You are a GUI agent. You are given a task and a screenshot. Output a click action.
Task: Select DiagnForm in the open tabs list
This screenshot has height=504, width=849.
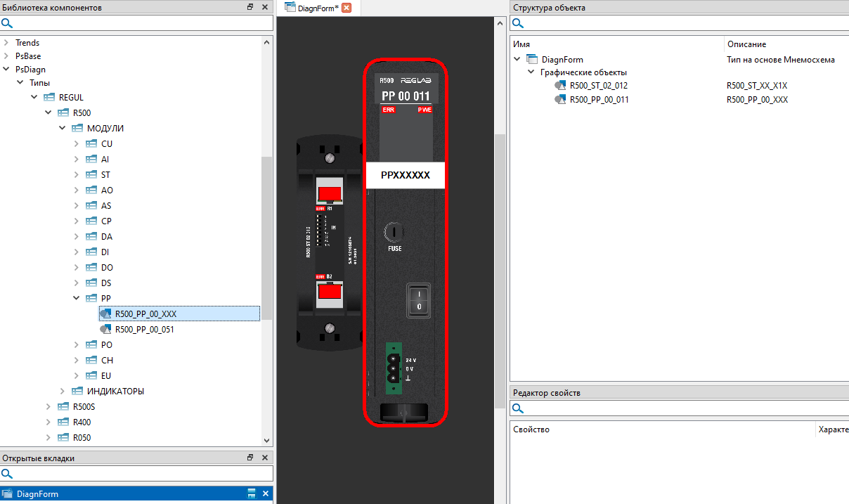(x=37, y=494)
